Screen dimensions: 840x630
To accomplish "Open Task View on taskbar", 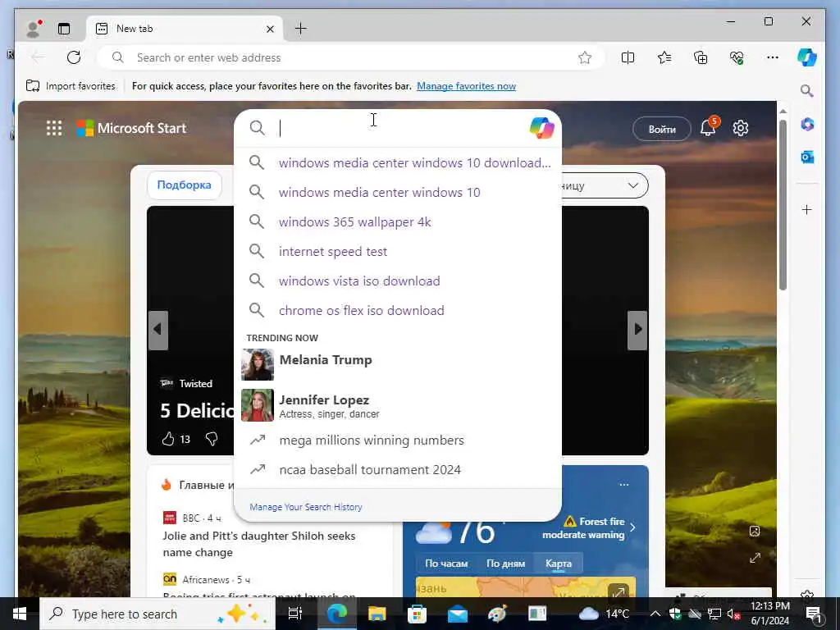I will coord(295,614).
